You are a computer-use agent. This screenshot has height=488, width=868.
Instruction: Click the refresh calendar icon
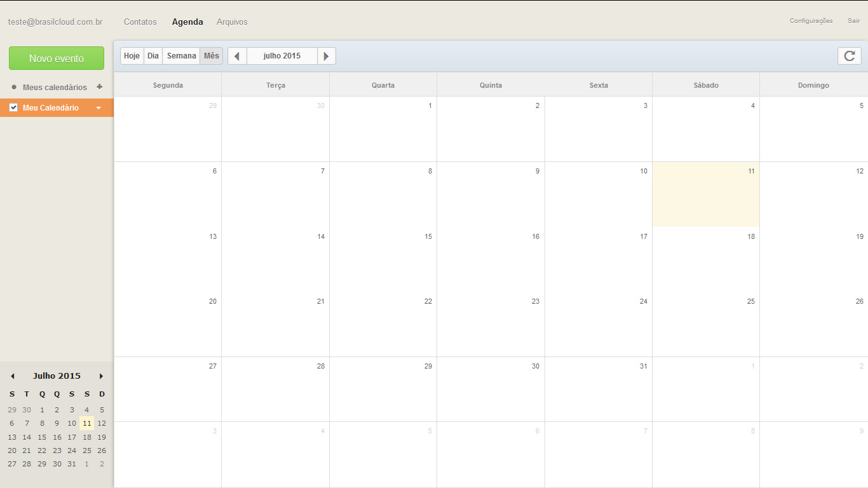pos(849,56)
